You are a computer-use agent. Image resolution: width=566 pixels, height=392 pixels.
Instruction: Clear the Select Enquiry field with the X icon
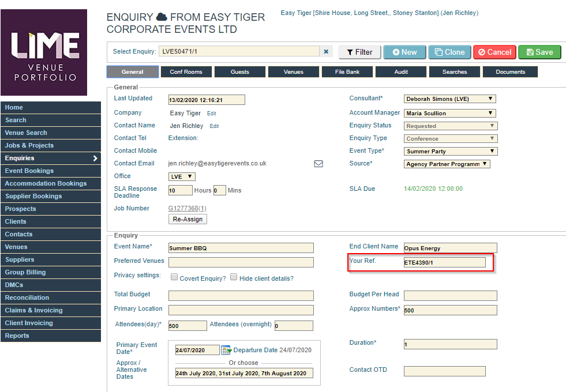[326, 51]
